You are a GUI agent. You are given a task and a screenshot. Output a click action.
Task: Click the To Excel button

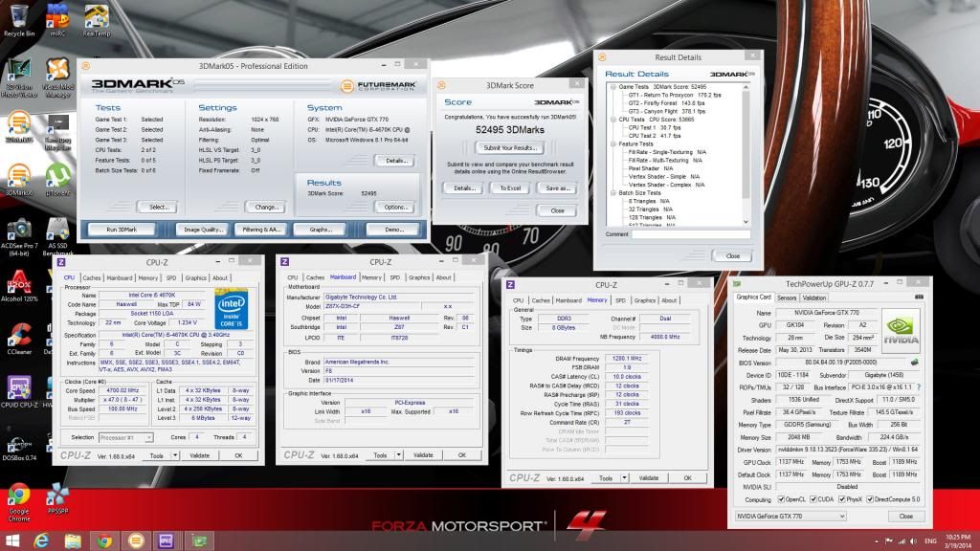coord(510,188)
